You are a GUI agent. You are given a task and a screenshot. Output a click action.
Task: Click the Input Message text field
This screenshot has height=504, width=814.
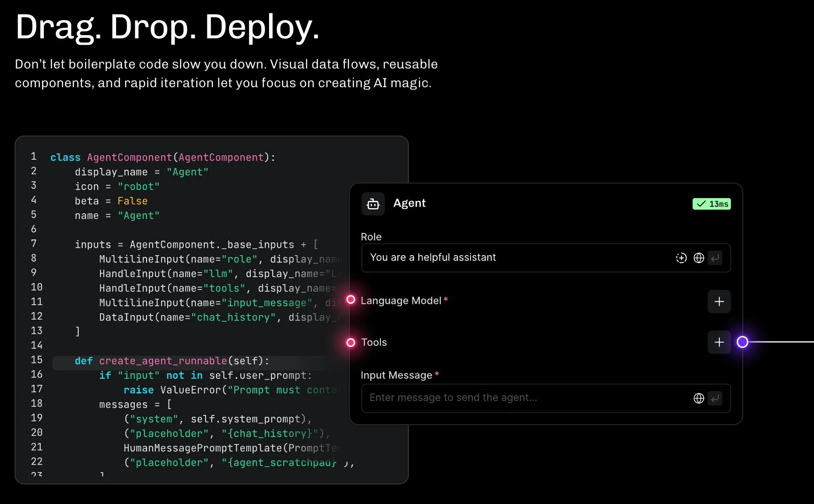546,398
